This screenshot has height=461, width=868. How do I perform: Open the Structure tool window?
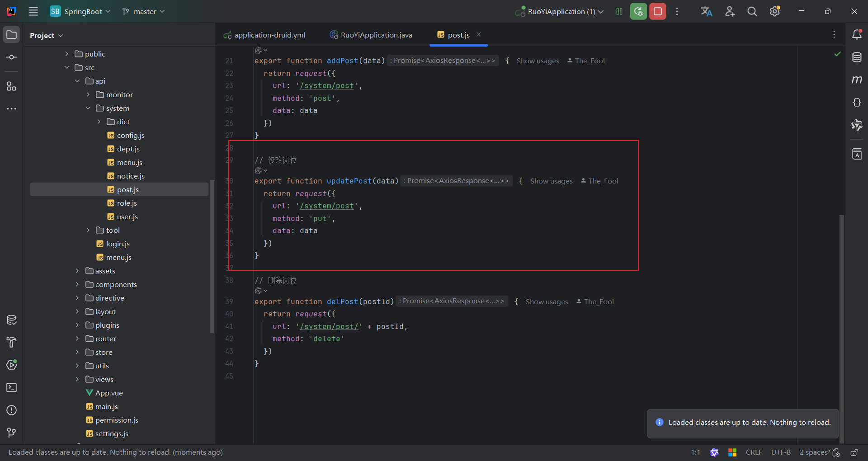12,86
